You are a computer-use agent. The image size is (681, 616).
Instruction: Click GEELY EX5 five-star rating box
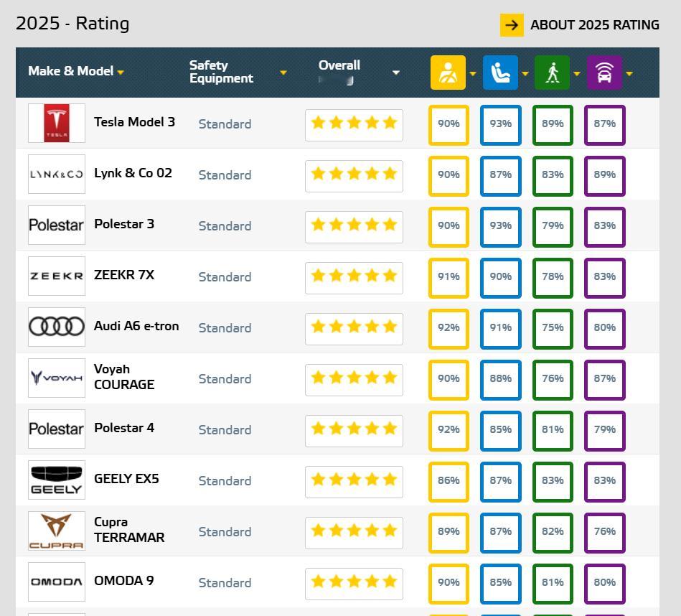click(354, 482)
